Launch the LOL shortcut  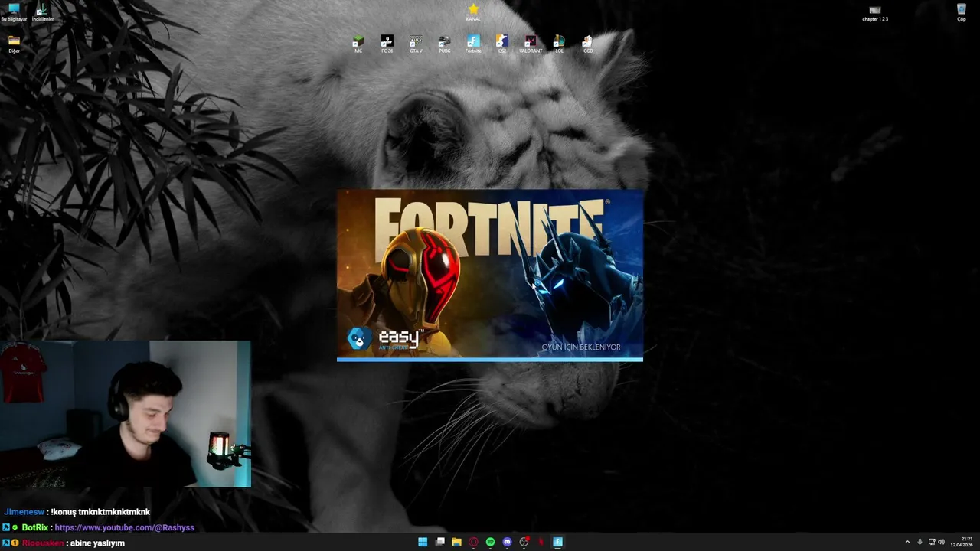coord(559,44)
